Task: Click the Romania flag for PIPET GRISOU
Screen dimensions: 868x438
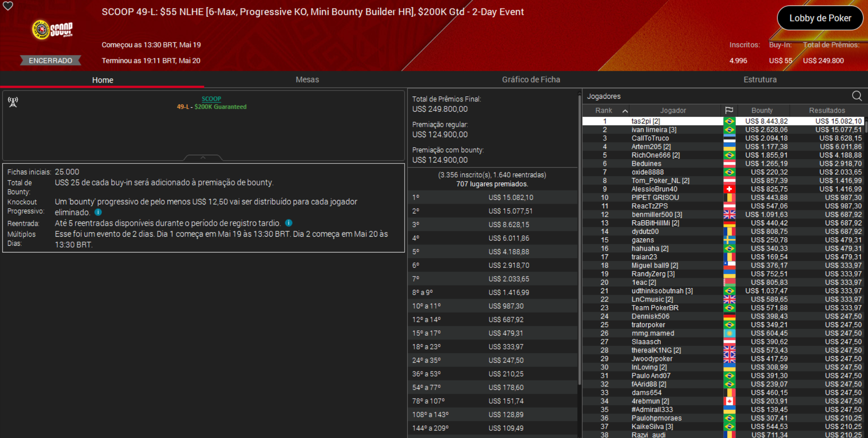Action: pos(729,198)
